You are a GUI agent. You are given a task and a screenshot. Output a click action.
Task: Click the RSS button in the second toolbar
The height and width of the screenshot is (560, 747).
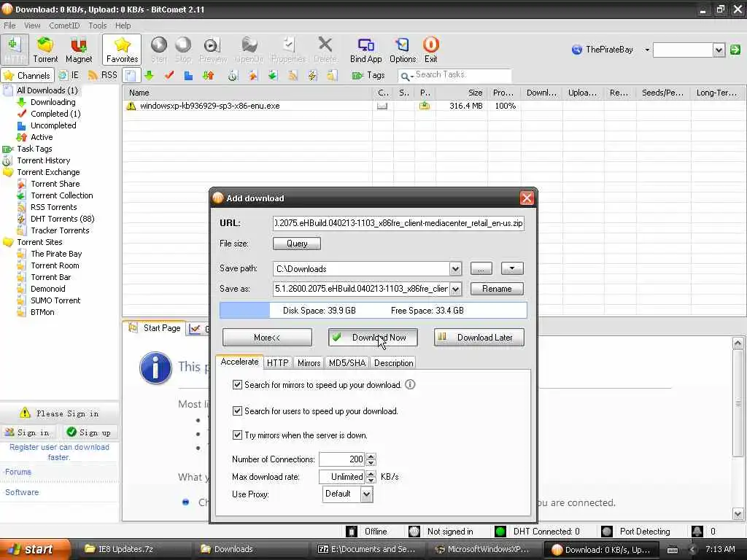point(102,75)
